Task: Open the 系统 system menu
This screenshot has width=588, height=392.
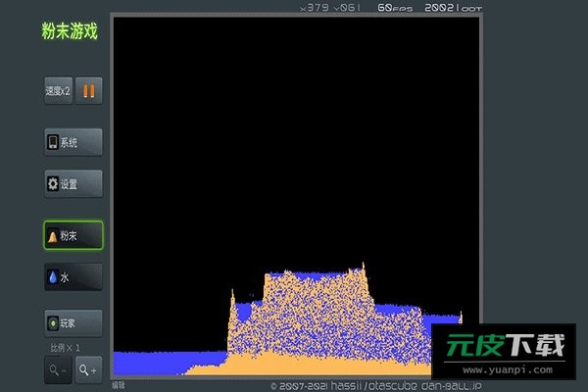Action: [x=73, y=142]
